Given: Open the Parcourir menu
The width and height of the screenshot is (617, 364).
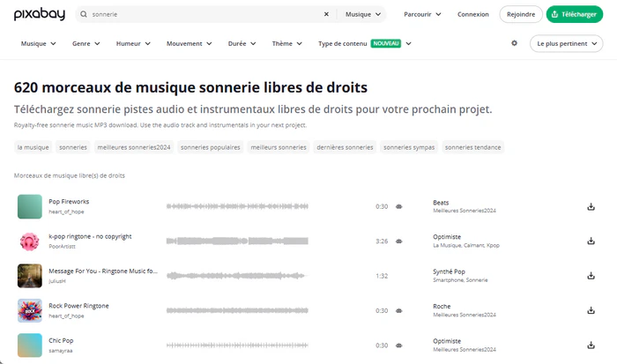Looking at the screenshot, I should click(422, 14).
